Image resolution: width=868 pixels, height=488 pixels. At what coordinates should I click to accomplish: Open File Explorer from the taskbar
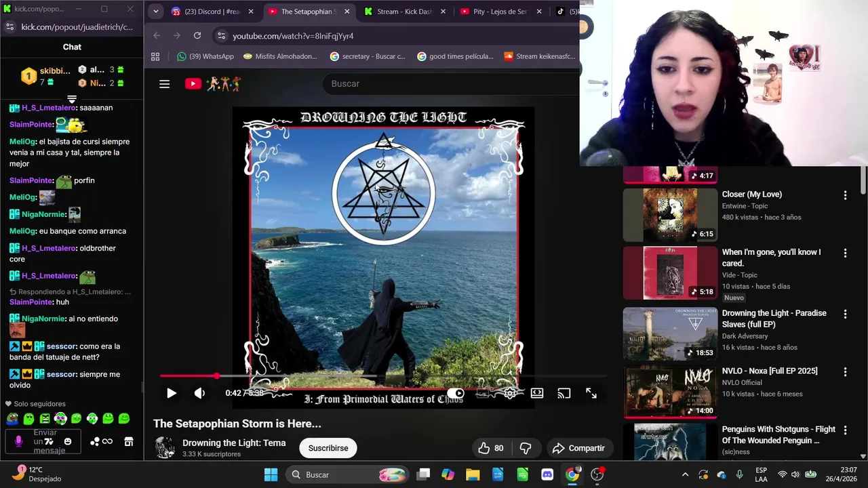tap(473, 474)
